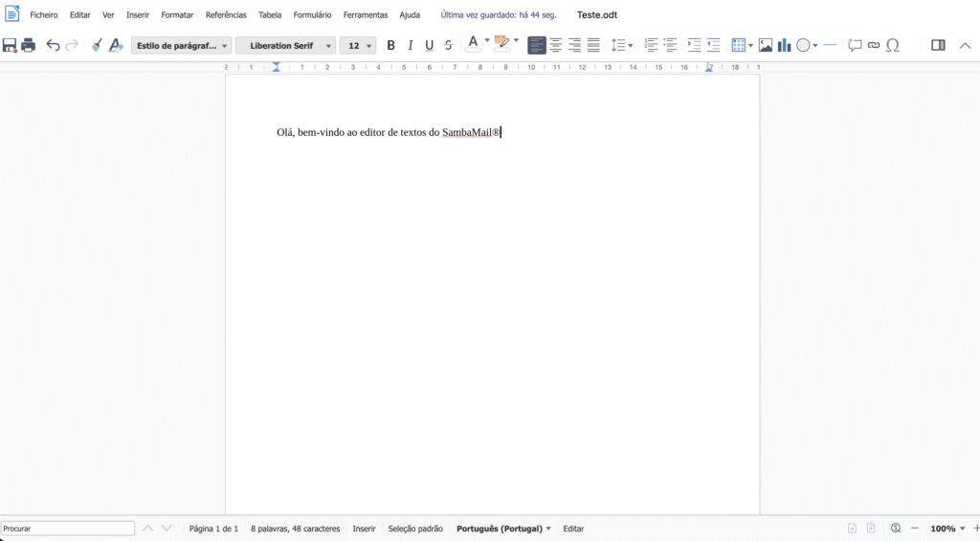Image resolution: width=980 pixels, height=541 pixels.
Task: Click the Save document icon
Action: pyautogui.click(x=10, y=45)
